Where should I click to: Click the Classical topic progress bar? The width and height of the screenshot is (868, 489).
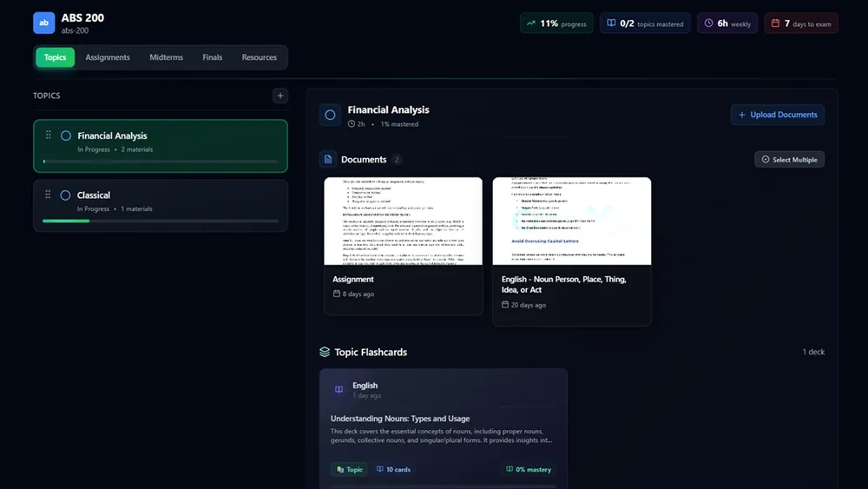click(161, 221)
